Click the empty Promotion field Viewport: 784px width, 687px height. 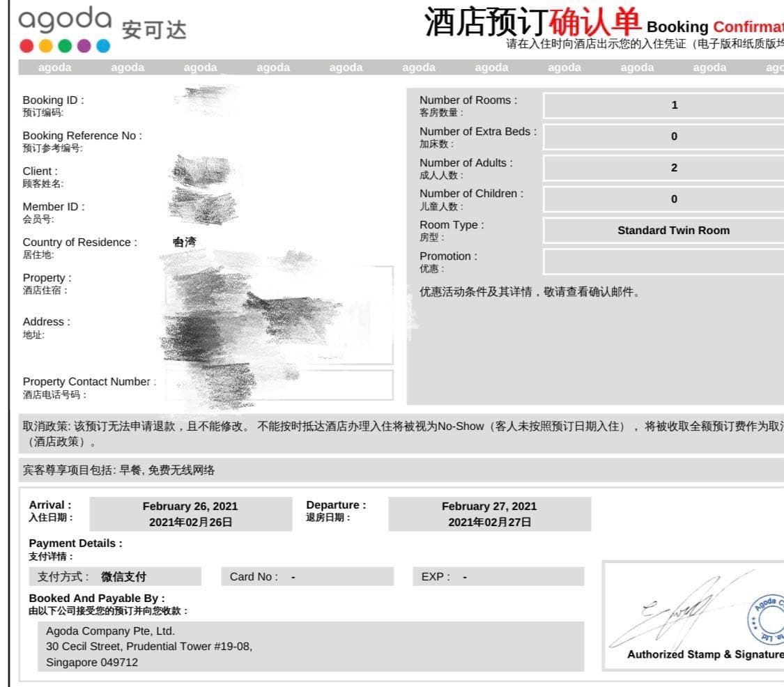click(664, 261)
